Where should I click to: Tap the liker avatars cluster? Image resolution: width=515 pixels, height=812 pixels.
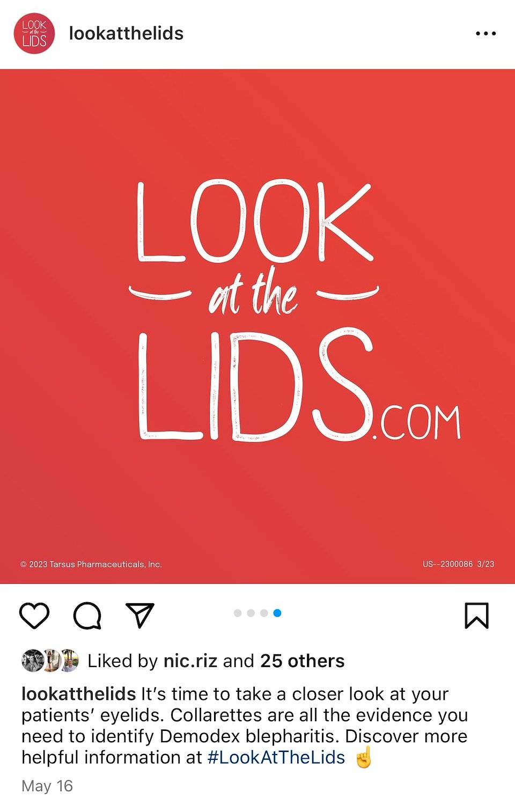(50, 661)
